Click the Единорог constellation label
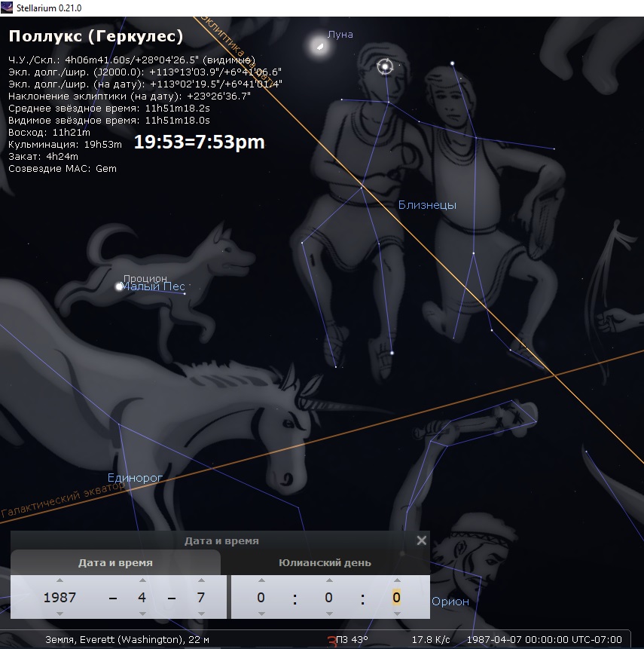The image size is (644, 649). point(135,478)
